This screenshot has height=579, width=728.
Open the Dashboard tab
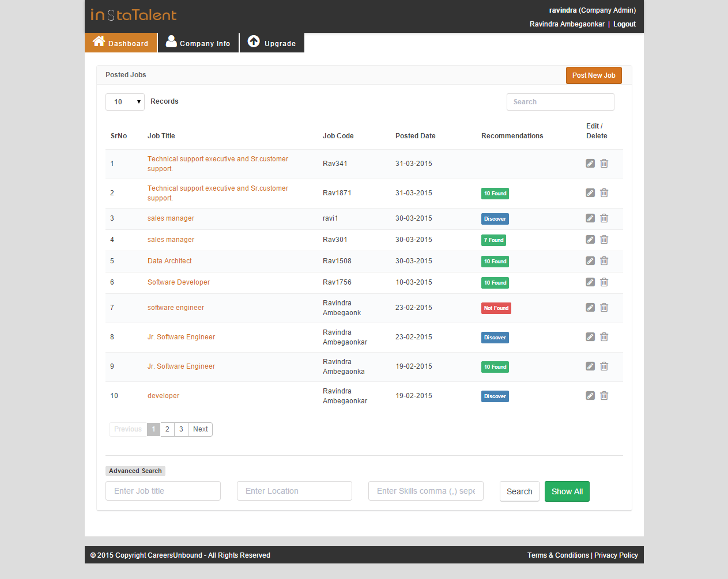(120, 43)
